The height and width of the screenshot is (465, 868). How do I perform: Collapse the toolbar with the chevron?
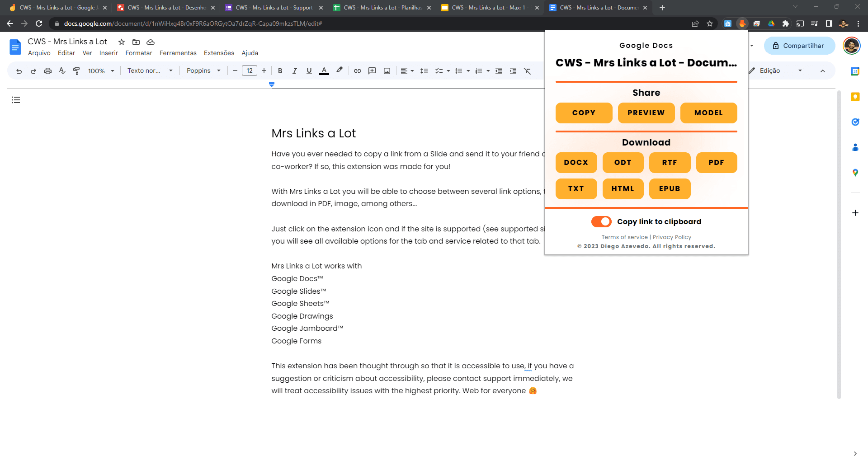(823, 71)
